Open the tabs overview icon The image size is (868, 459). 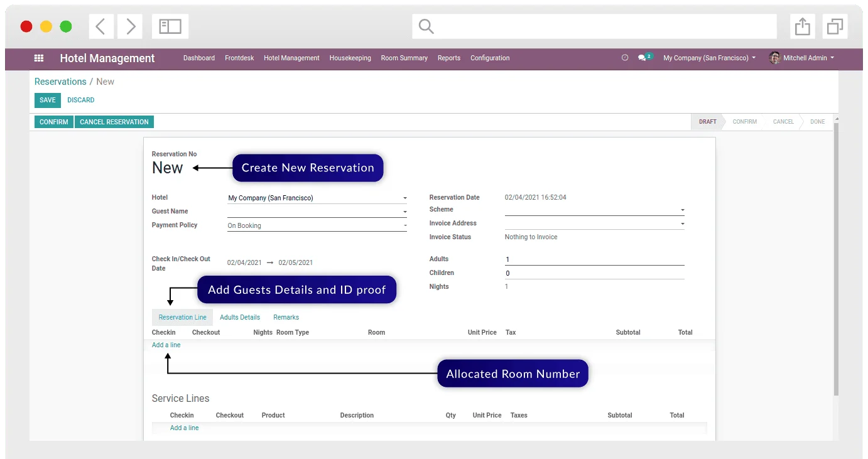coord(835,26)
